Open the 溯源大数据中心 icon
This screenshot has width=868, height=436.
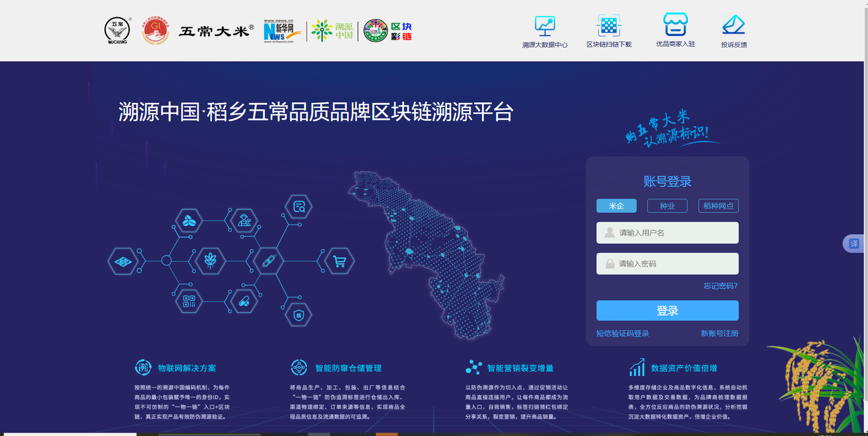point(545,27)
